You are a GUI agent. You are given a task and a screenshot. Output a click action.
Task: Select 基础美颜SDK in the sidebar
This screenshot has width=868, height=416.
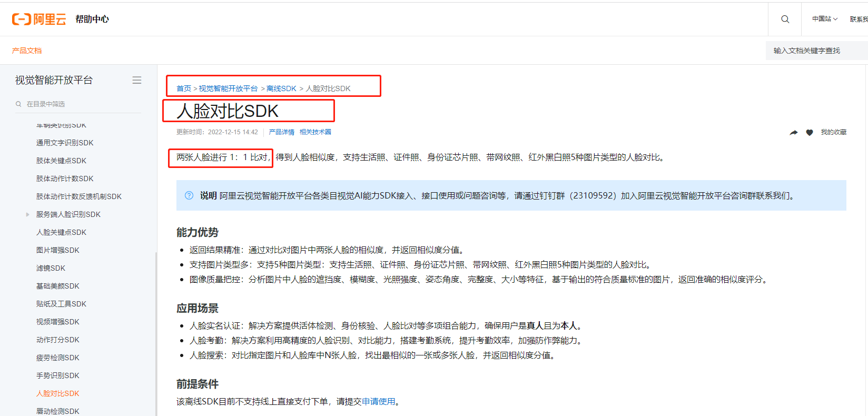pyautogui.click(x=58, y=286)
